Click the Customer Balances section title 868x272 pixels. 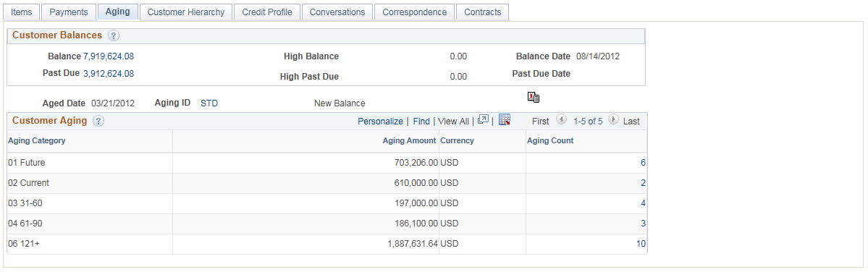(x=57, y=35)
